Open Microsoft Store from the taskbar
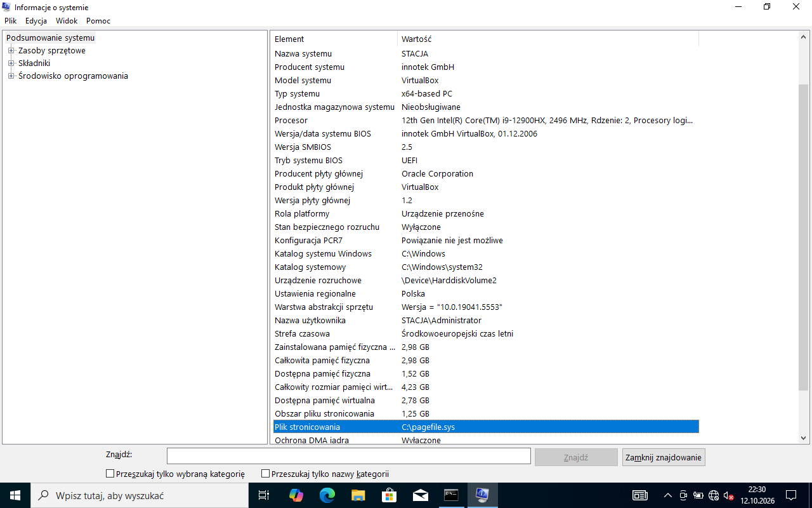Screen dimensions: 812x508 (x=389, y=495)
